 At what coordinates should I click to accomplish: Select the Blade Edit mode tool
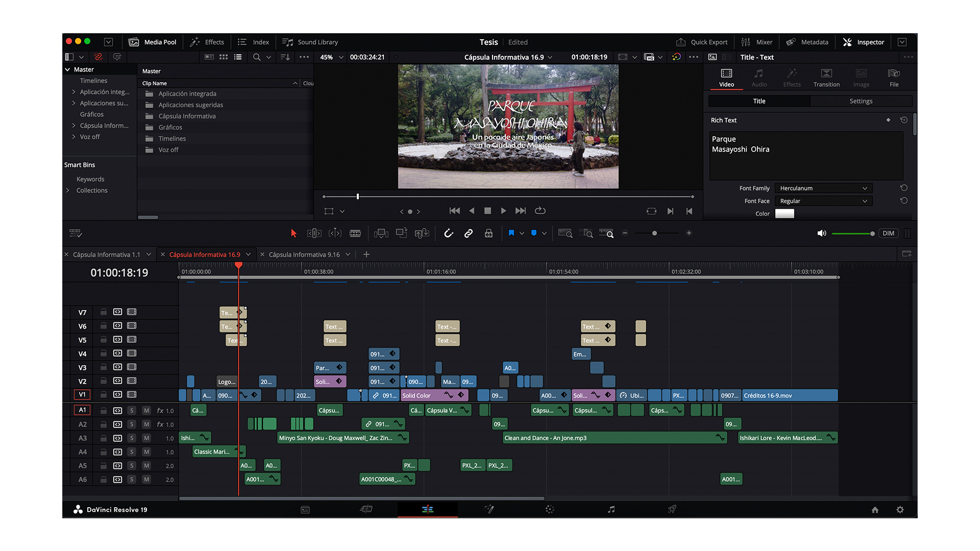point(356,233)
